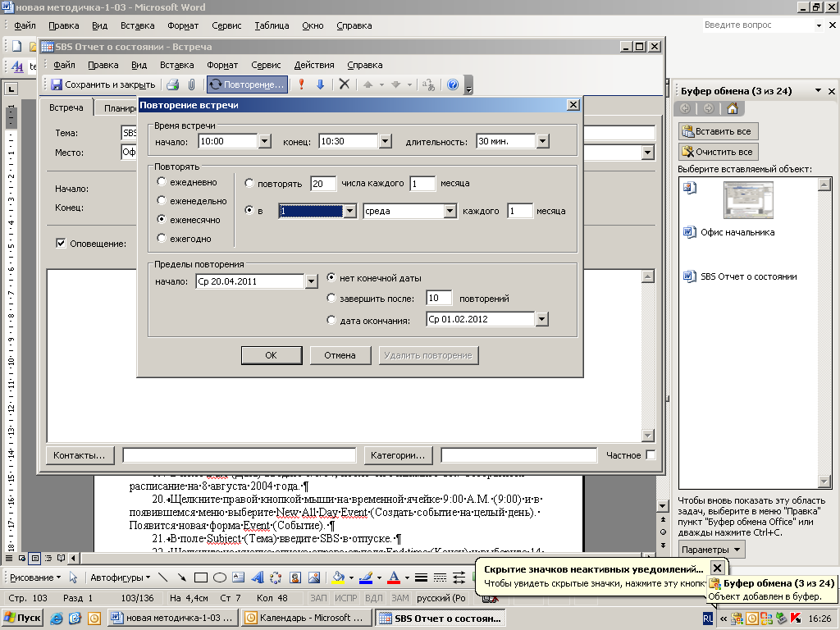The image size is (840, 630).
Task: Click the Контакты... button
Action: 80,455
